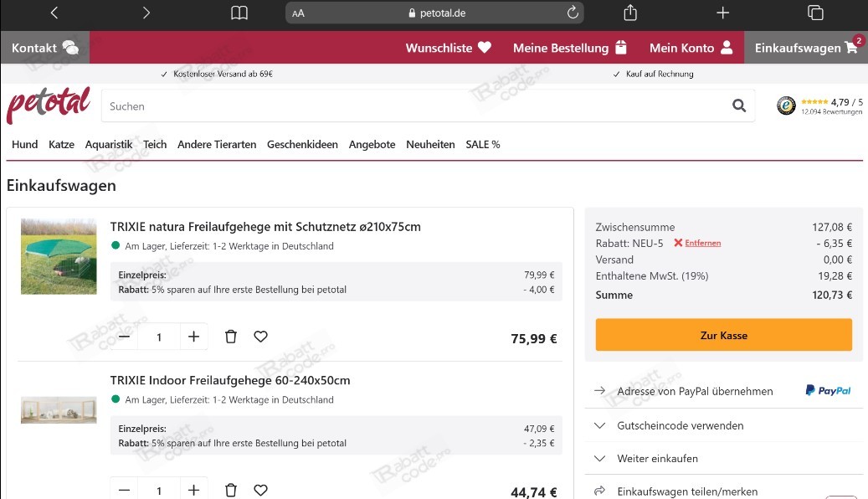
Task: Open the Safari share sheet
Action: coord(630,13)
